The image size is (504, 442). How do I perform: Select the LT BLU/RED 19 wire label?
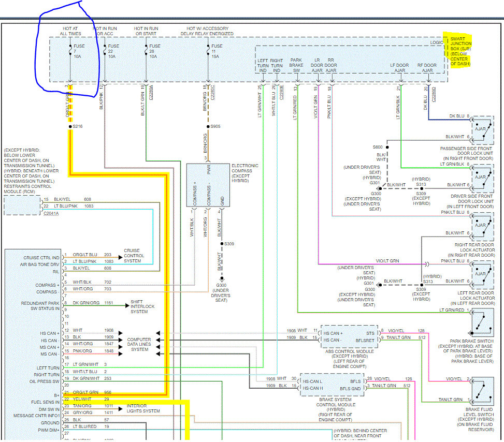tap(91, 426)
